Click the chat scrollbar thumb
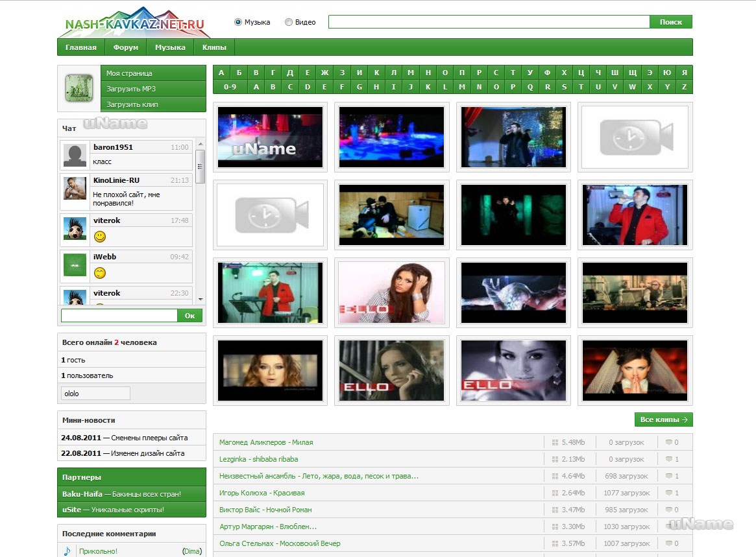Screen dimensions: 756x557 pos(201,166)
